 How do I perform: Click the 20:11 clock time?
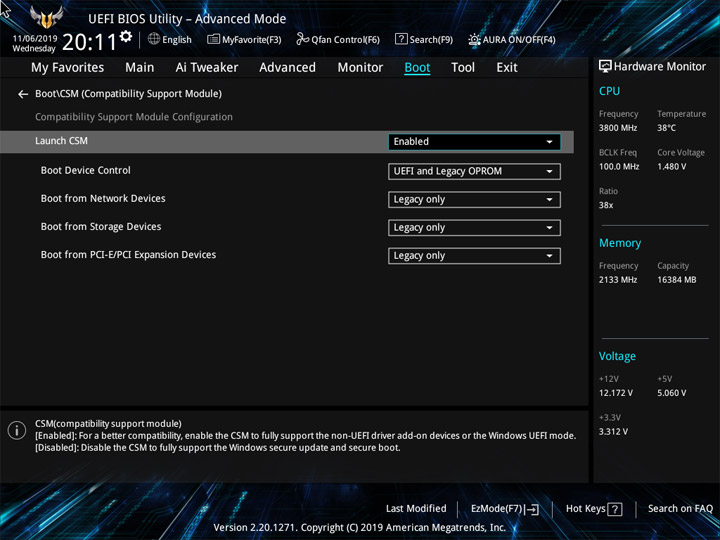click(x=90, y=42)
